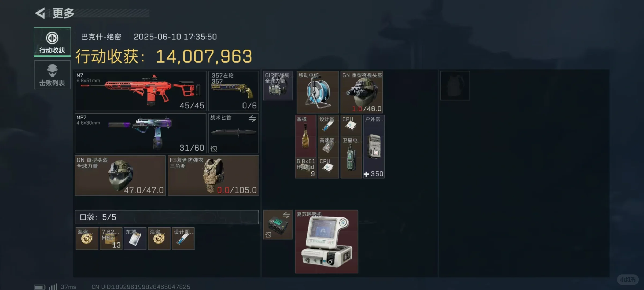Screen dimensions: 644x290
Task: Select the 户外医疗 medical pack item
Action: pyautogui.click(x=374, y=147)
